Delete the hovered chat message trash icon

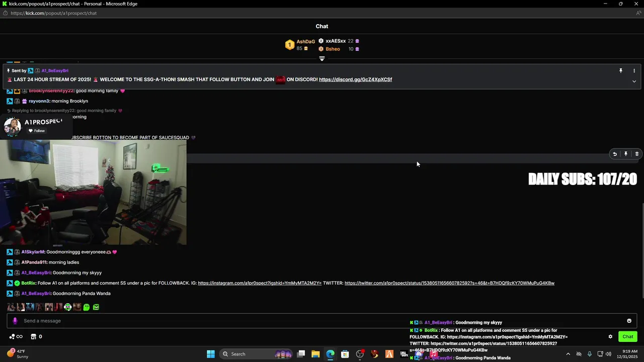[x=636, y=154]
